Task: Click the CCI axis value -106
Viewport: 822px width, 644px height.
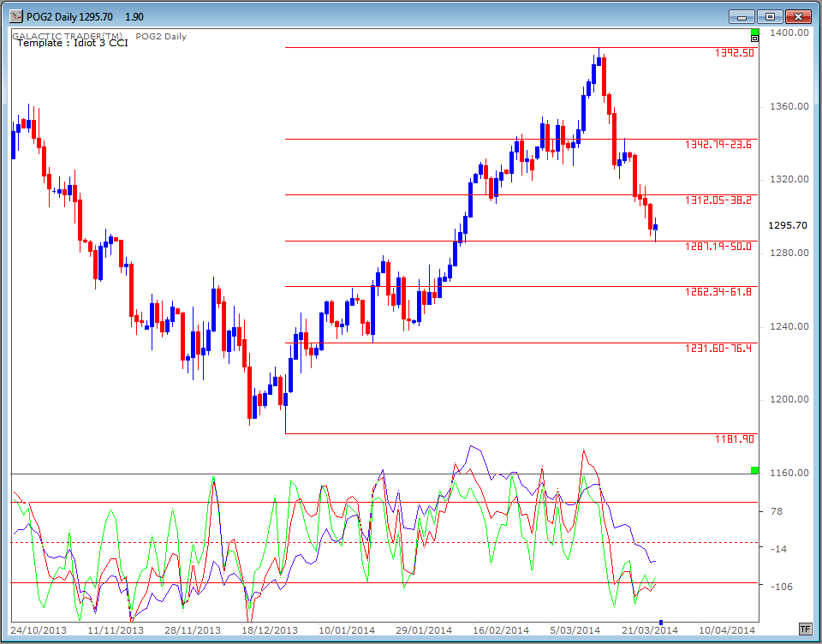Action: (x=781, y=587)
